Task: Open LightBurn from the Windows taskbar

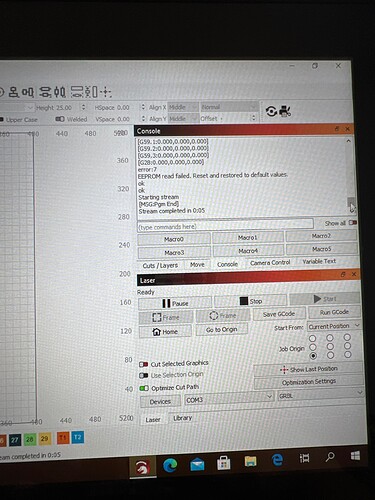Action: [143, 468]
